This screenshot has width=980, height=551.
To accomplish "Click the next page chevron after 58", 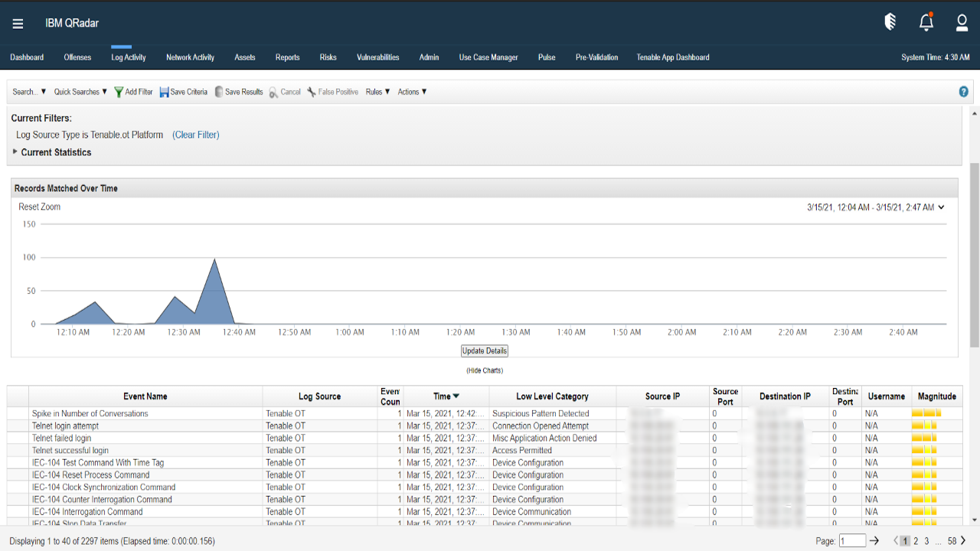I will point(964,541).
